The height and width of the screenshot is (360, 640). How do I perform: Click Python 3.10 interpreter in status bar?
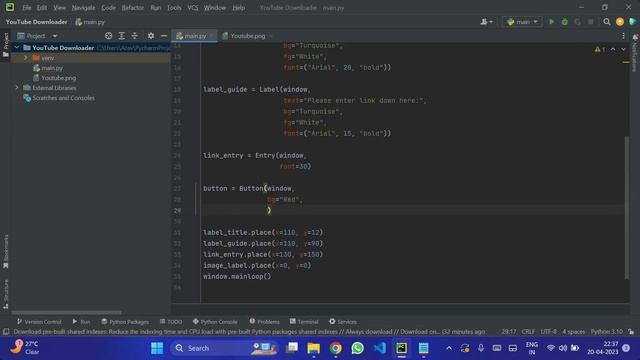(607, 332)
